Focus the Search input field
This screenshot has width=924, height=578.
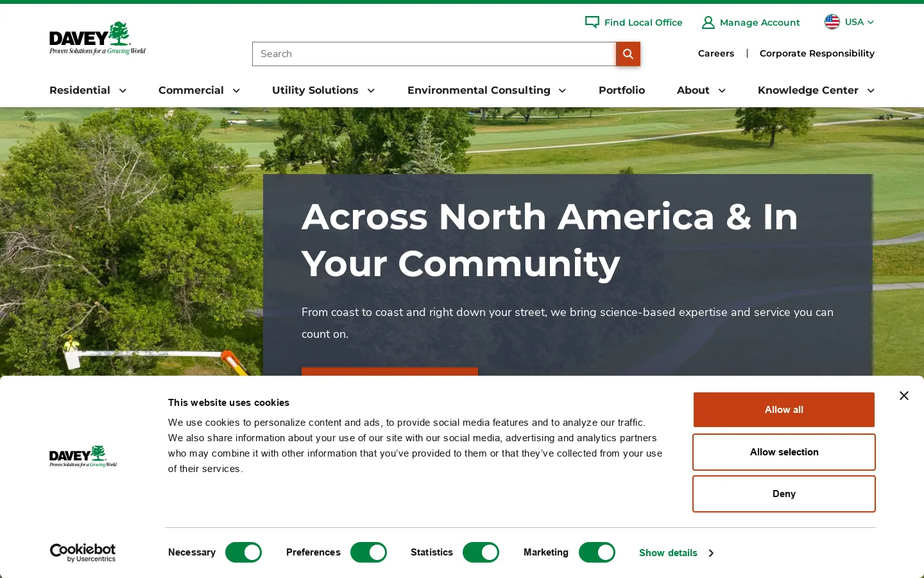coord(434,54)
